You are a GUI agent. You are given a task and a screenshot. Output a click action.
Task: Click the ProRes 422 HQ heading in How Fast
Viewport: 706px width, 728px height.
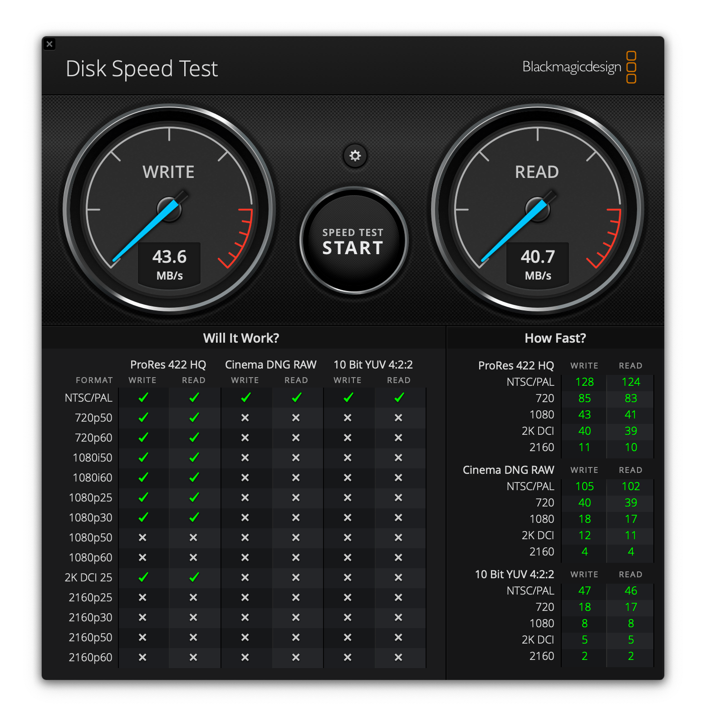click(516, 366)
